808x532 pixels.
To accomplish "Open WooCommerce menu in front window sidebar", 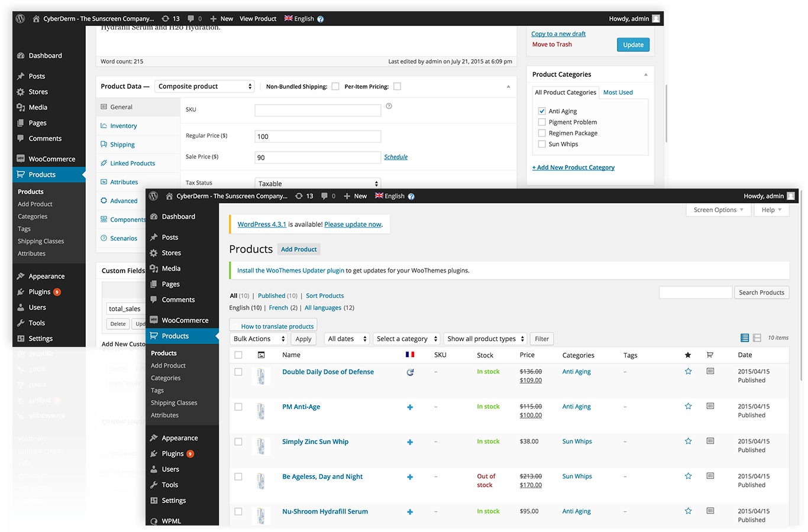I will (x=182, y=320).
